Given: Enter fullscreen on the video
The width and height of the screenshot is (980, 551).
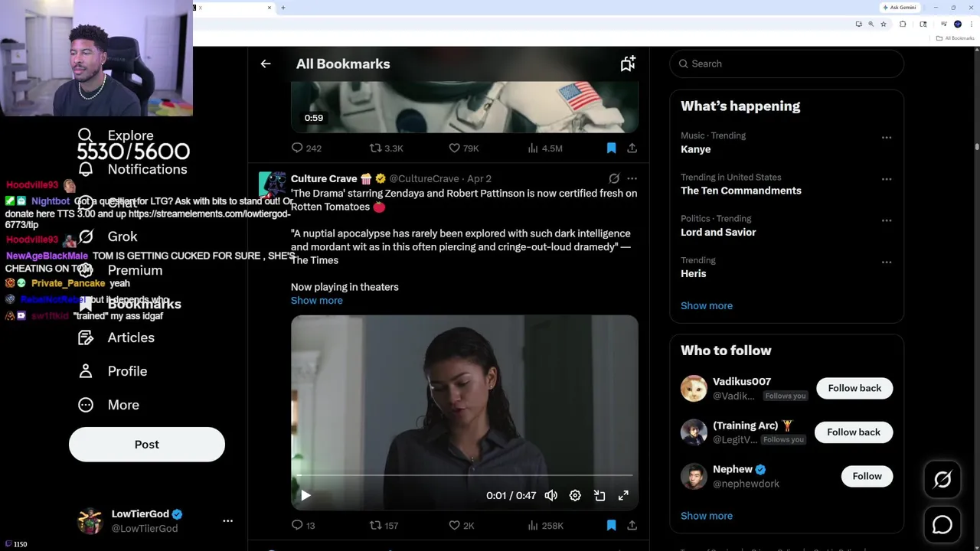Looking at the screenshot, I should (623, 495).
